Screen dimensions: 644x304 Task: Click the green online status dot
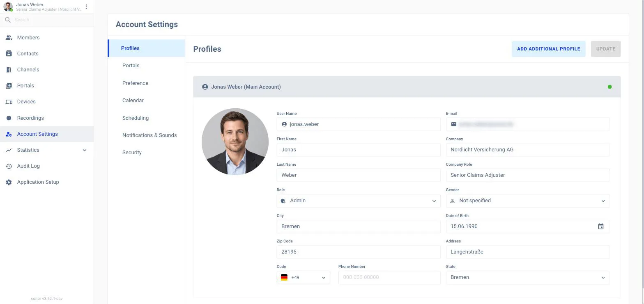point(609,87)
